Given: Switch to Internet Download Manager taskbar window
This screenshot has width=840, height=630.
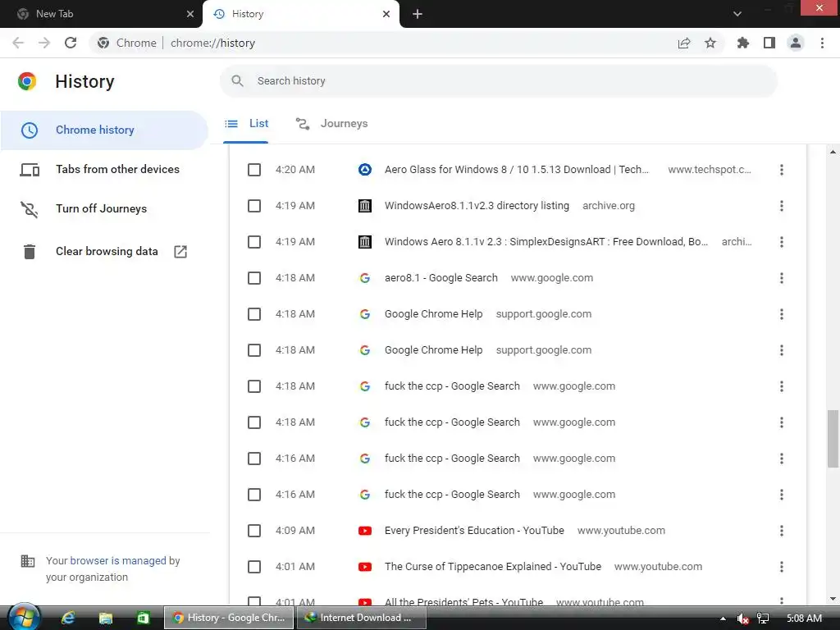Looking at the screenshot, I should pos(362,619).
